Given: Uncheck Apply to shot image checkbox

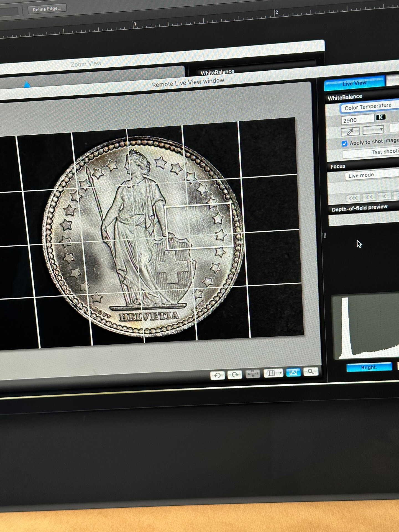Looking at the screenshot, I should (x=344, y=144).
